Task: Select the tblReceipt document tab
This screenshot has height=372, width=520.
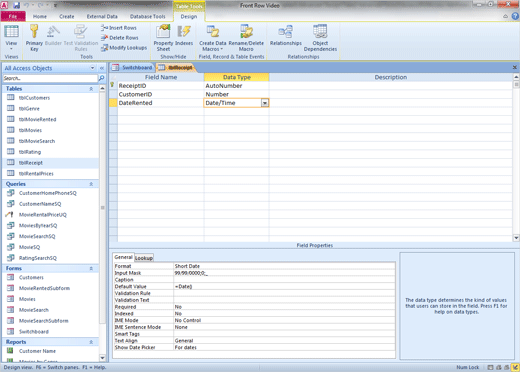Action: (176, 68)
